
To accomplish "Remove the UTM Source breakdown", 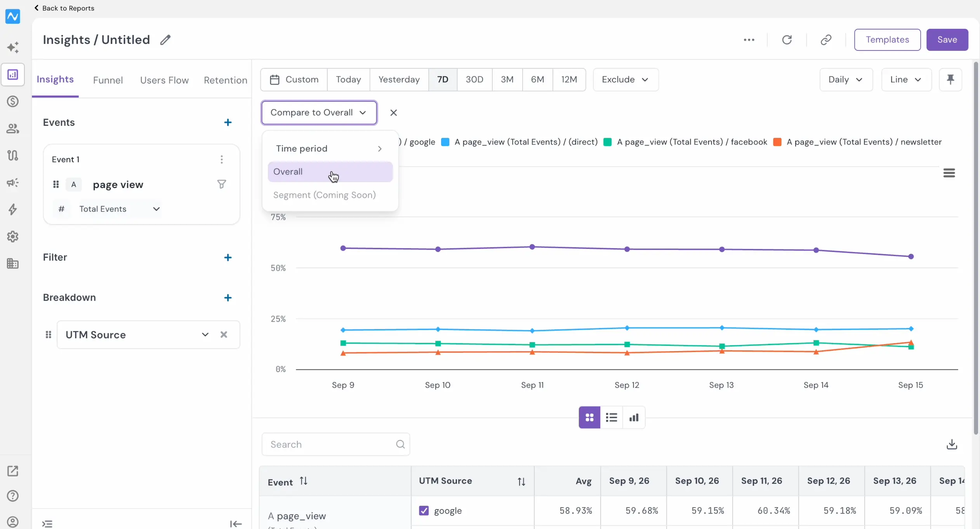I will (224, 335).
